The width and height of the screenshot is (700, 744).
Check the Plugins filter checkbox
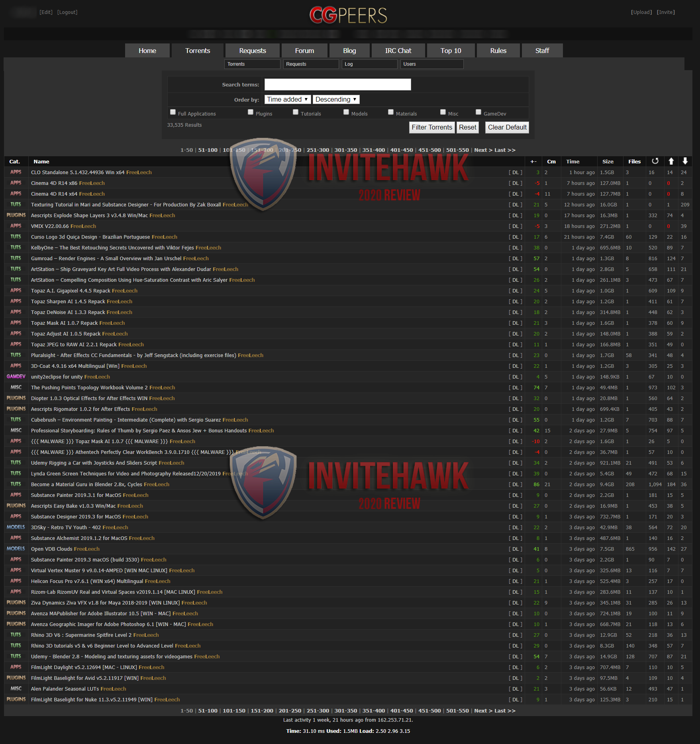(x=251, y=112)
